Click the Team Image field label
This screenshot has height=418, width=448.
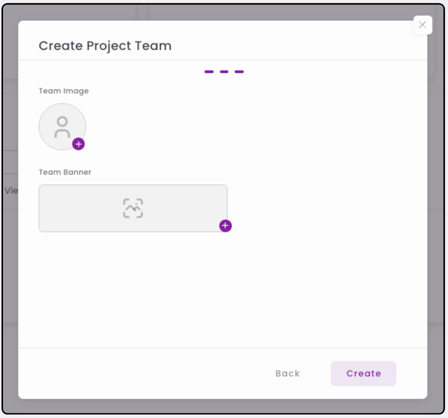64,91
